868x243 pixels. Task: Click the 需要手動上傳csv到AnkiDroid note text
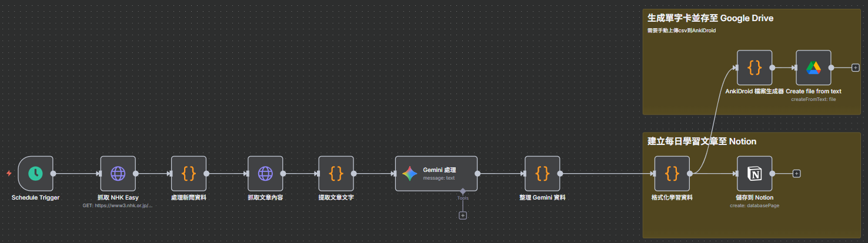(681, 30)
